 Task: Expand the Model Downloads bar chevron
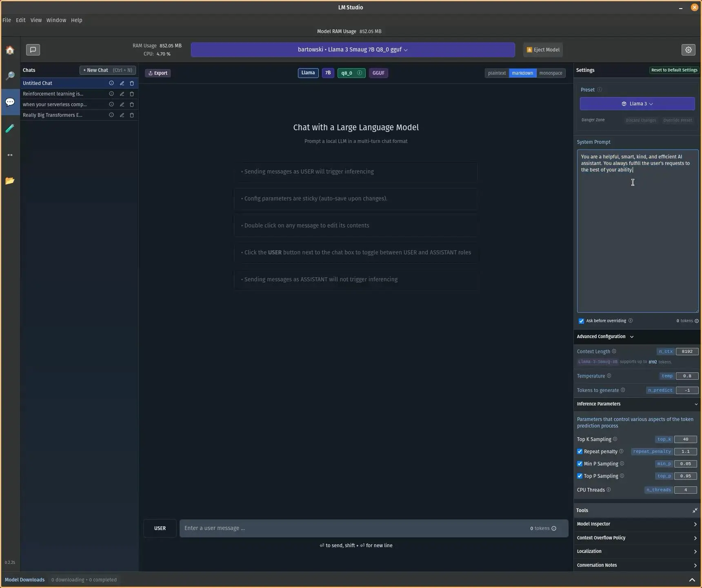(x=692, y=580)
